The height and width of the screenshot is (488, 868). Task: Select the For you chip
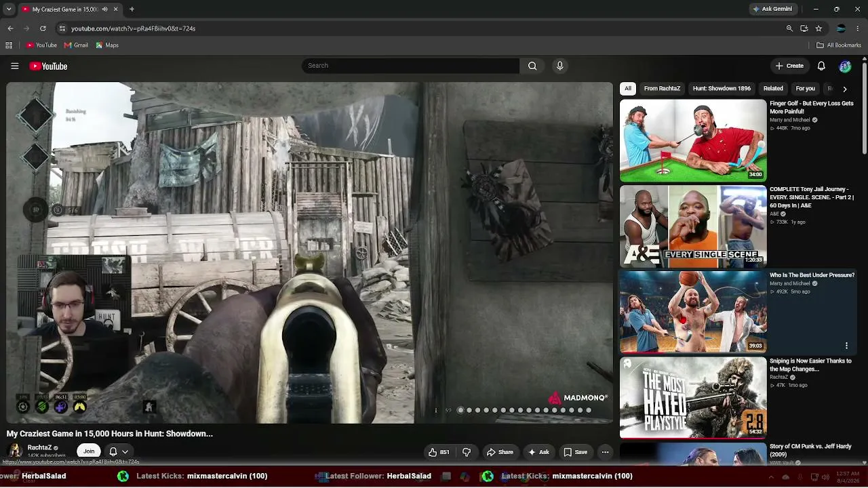pyautogui.click(x=805, y=89)
